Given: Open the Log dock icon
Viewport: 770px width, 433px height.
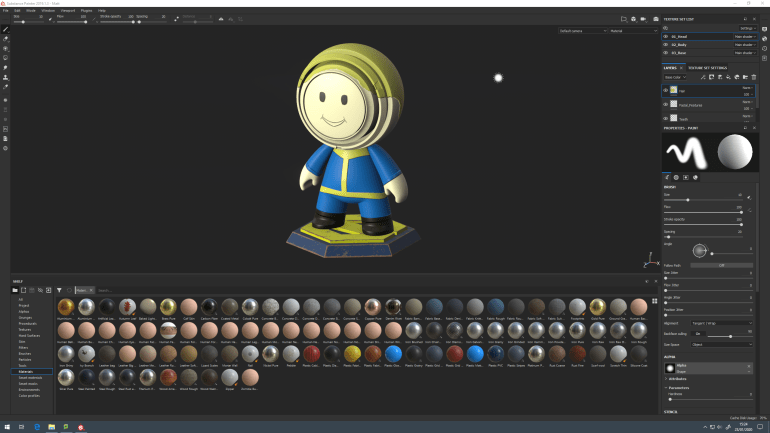Looking at the screenshot, I should [765, 58].
